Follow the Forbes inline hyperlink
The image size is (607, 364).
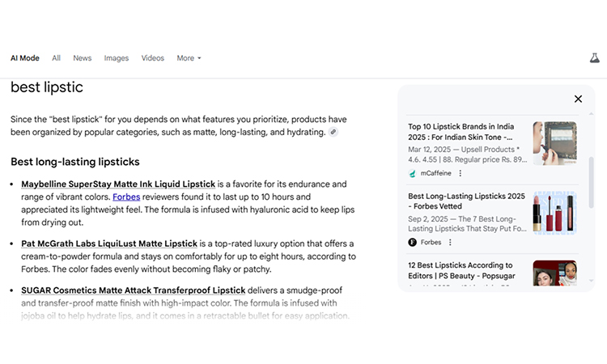[x=125, y=197]
